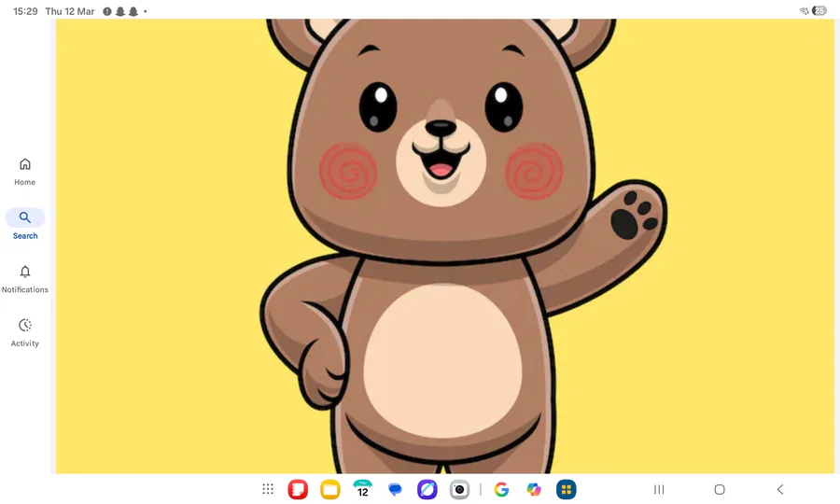Launch the Copilot app icon
The width and height of the screenshot is (840, 504).
coord(534,490)
